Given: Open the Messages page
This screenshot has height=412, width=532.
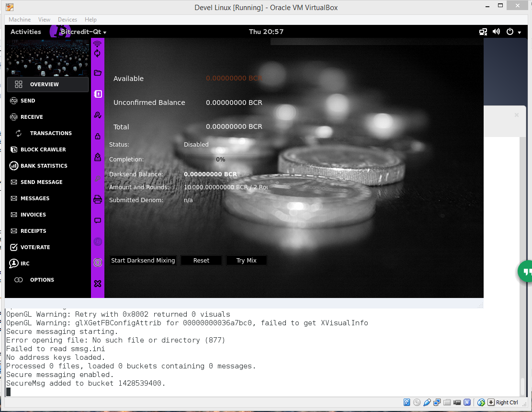Looking at the screenshot, I should pyautogui.click(x=30, y=198).
